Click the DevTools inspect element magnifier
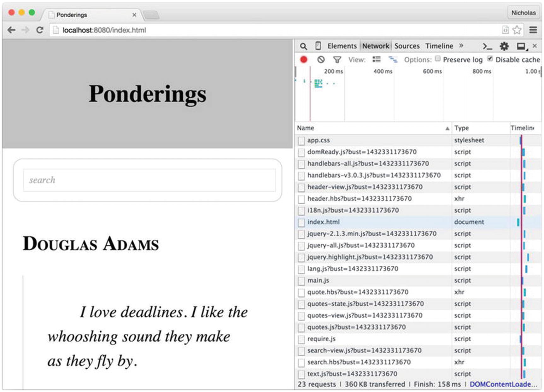Viewport: 544px width, 392px height. point(303,46)
